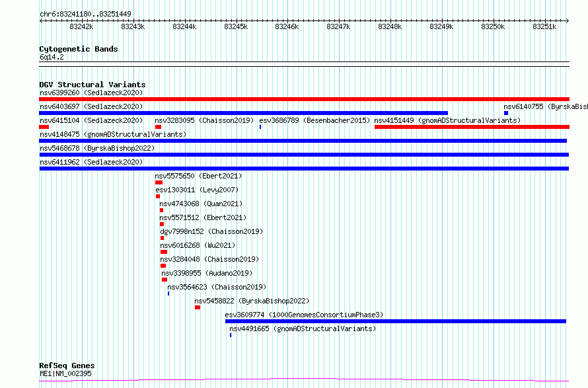
Task: Open nsv3398955 (Audano2019) label
Action: (207, 273)
